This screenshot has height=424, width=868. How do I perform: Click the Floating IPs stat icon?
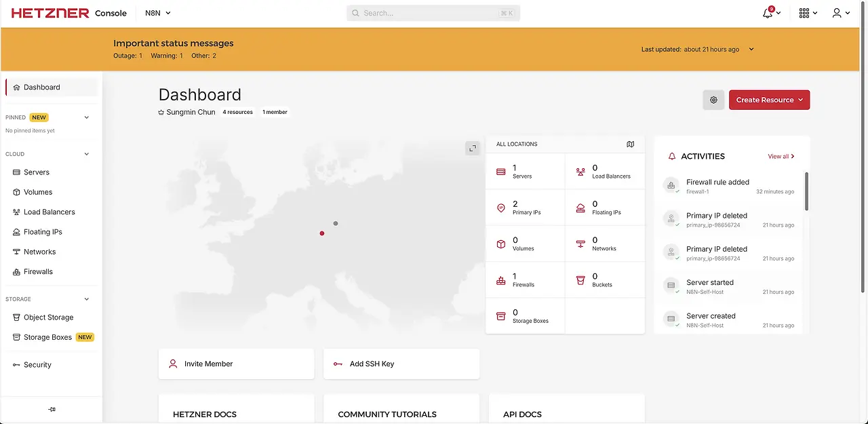coord(580,208)
